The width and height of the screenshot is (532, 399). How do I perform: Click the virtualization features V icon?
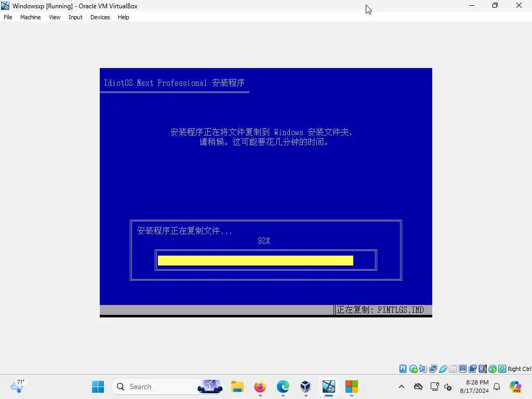click(x=482, y=369)
